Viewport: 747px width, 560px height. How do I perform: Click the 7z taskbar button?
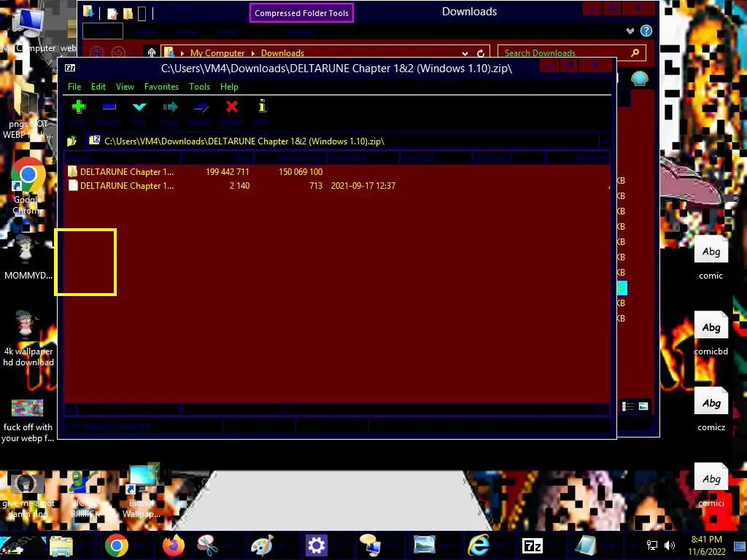pyautogui.click(x=532, y=545)
